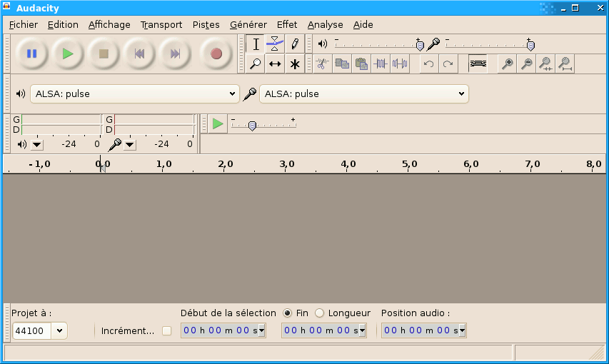Click speaker icon beside output device dropdown
The image size is (609, 364).
(x=21, y=93)
